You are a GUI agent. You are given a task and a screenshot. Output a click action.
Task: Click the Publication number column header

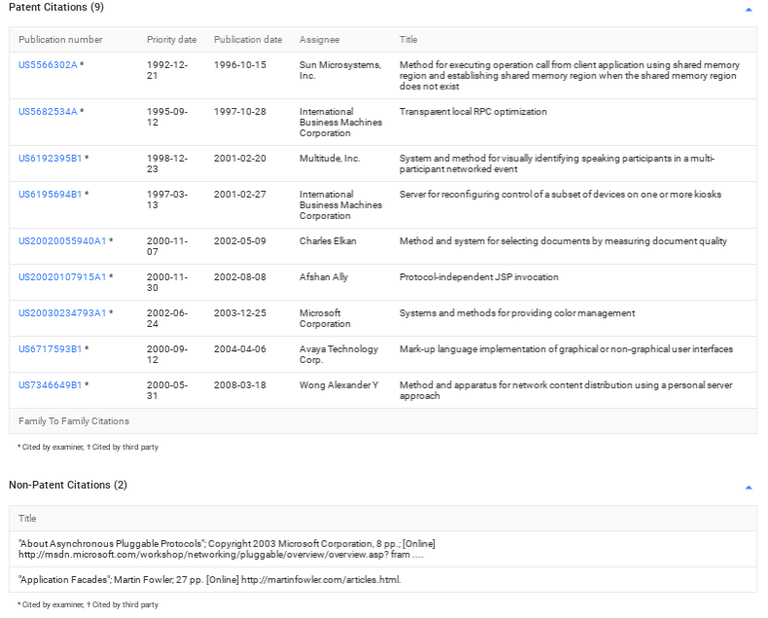(x=60, y=40)
